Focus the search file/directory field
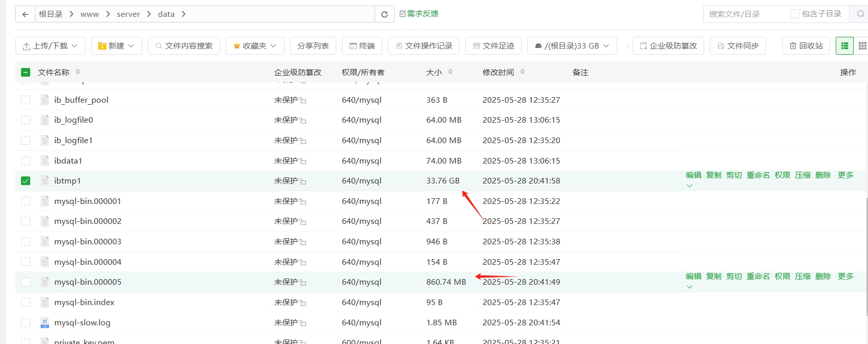Image resolution: width=868 pixels, height=344 pixels. click(745, 14)
